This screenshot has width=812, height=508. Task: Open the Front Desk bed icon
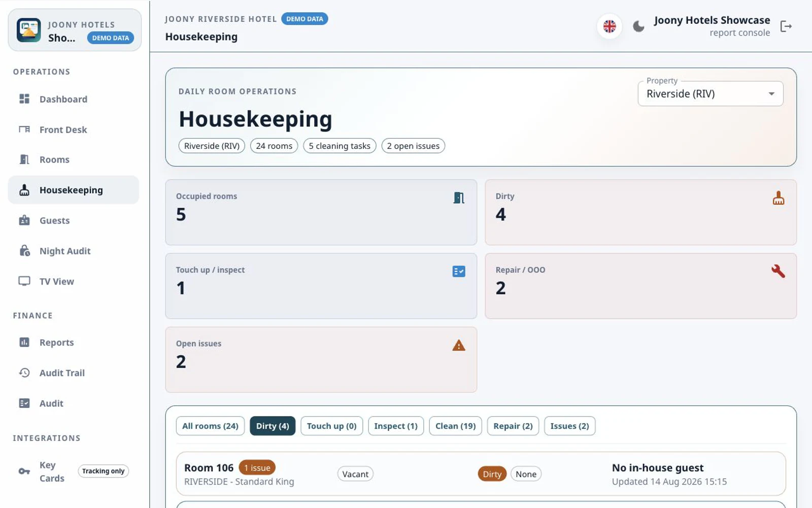(x=24, y=130)
